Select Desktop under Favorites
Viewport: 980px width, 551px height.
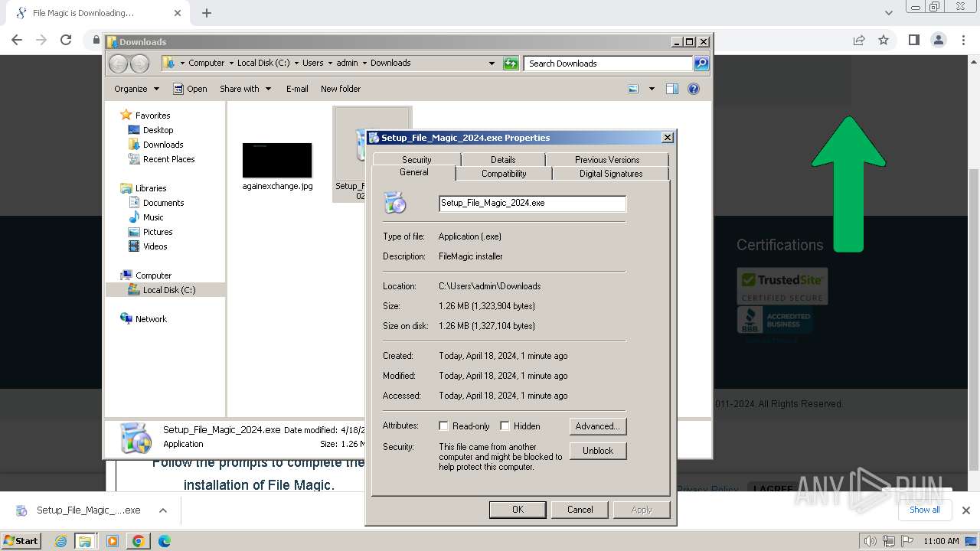(x=158, y=130)
